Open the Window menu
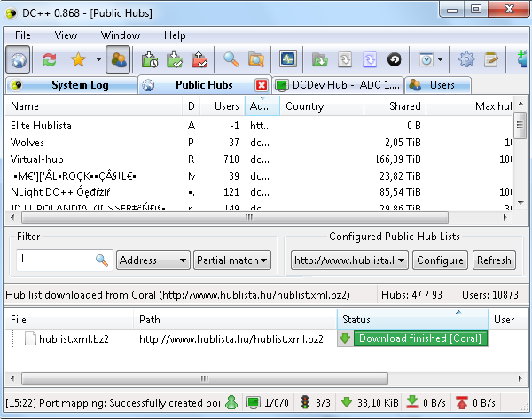The height and width of the screenshot is (419, 532). (x=121, y=35)
